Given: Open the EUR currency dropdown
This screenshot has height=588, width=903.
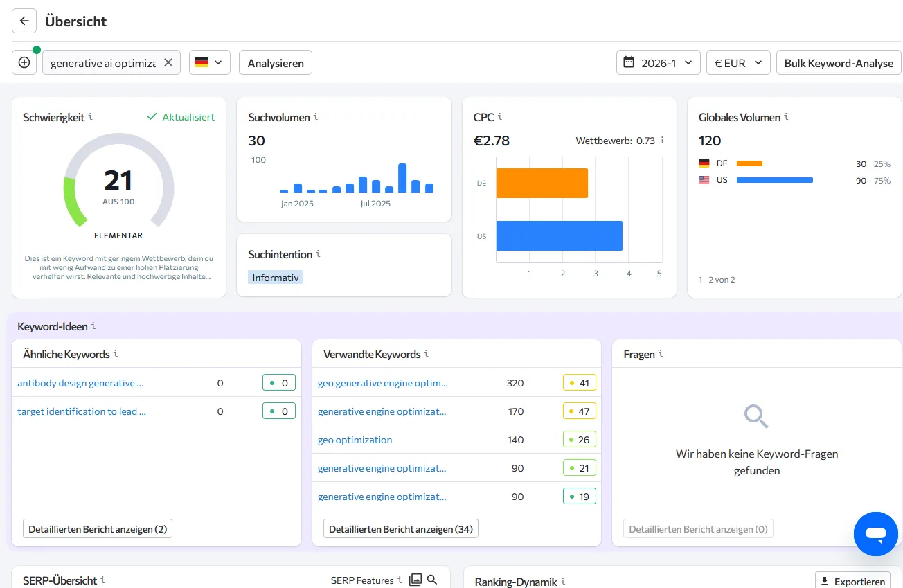Looking at the screenshot, I should (738, 62).
